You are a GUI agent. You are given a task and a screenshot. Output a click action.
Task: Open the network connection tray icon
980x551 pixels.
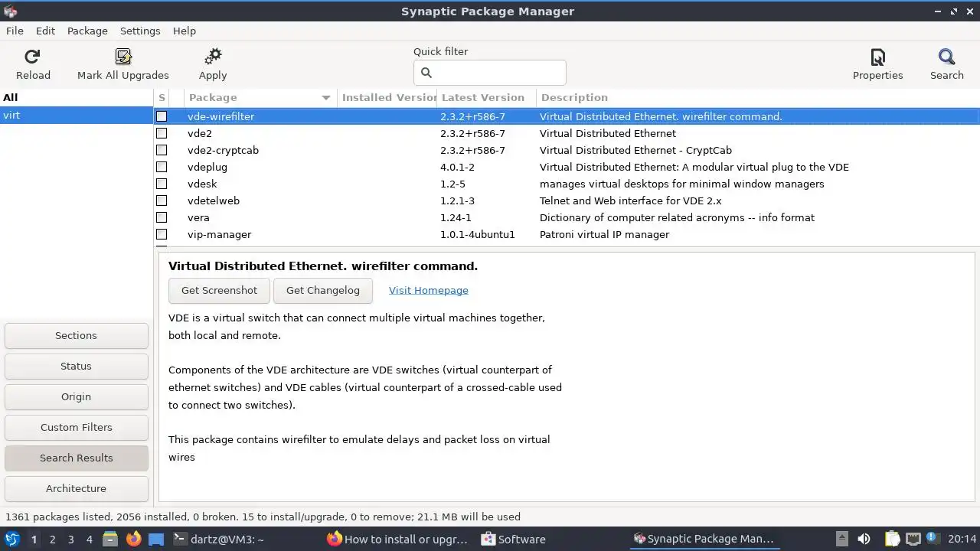pyautogui.click(x=913, y=539)
